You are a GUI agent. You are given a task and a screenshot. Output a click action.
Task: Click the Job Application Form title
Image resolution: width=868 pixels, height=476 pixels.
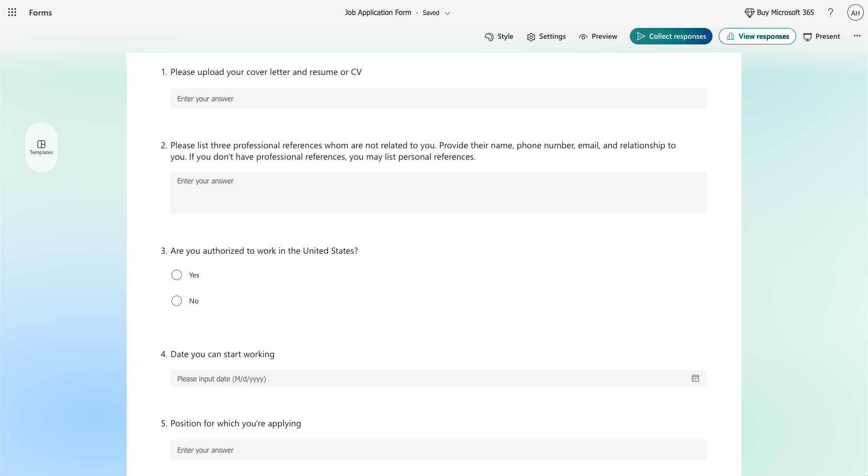point(378,12)
